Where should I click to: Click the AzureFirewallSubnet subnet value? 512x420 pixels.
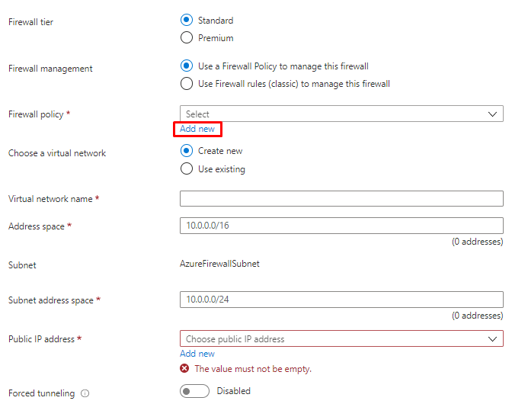pyautogui.click(x=219, y=265)
